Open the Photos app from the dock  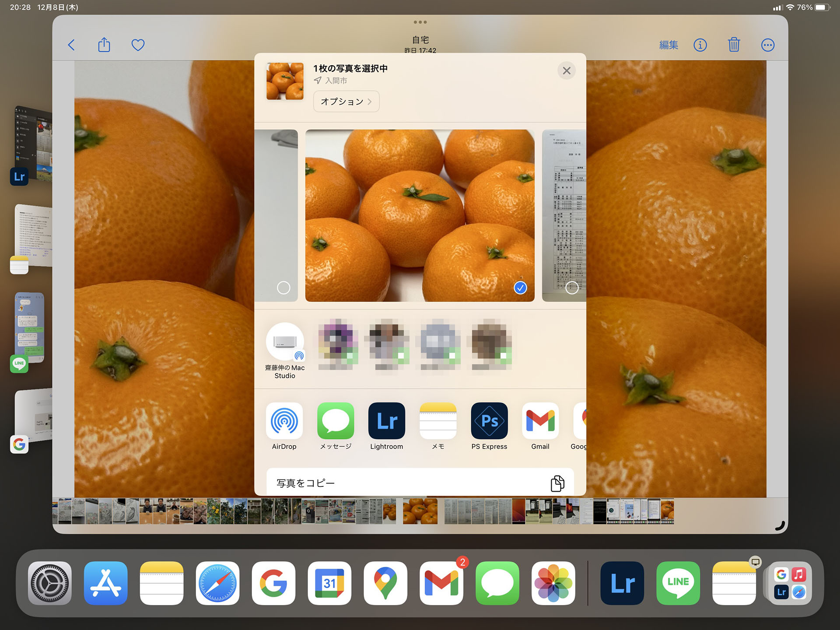coord(553,583)
